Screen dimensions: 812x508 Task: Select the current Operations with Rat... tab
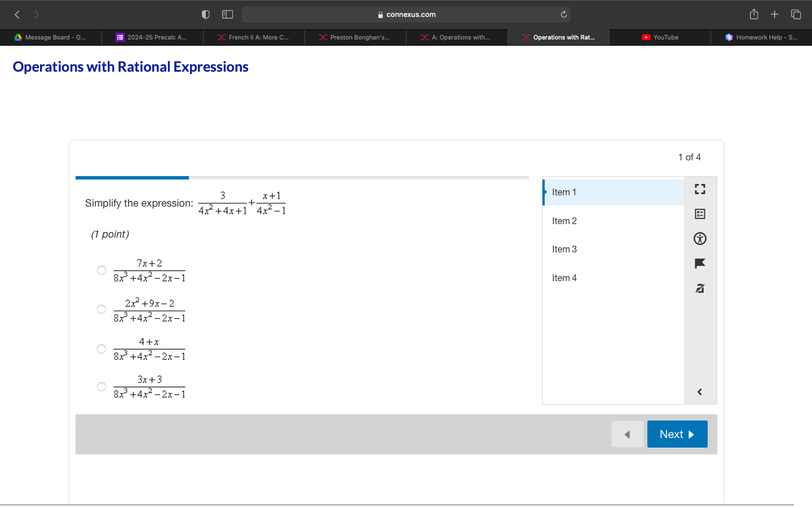[558, 37]
